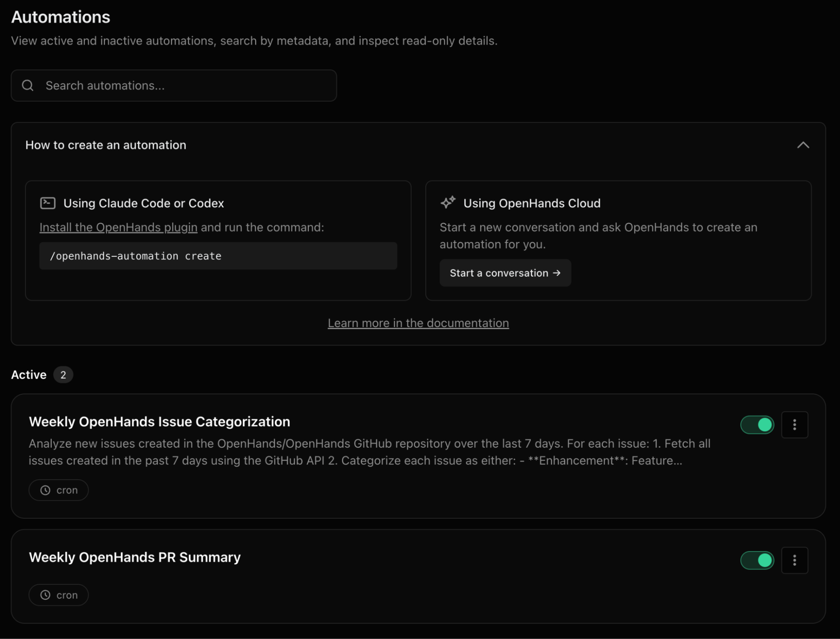
Task: Click the terminal icon beside Claude Code
Action: (47, 203)
